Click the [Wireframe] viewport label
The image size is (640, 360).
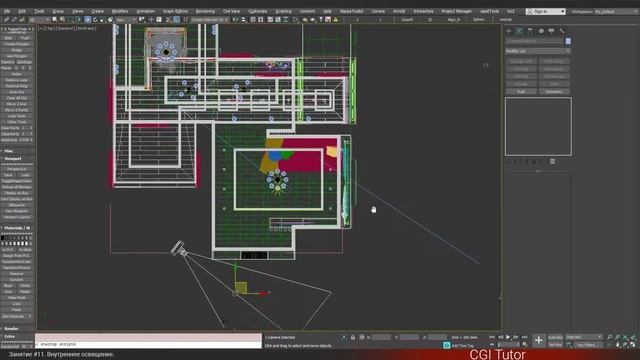pos(86,29)
